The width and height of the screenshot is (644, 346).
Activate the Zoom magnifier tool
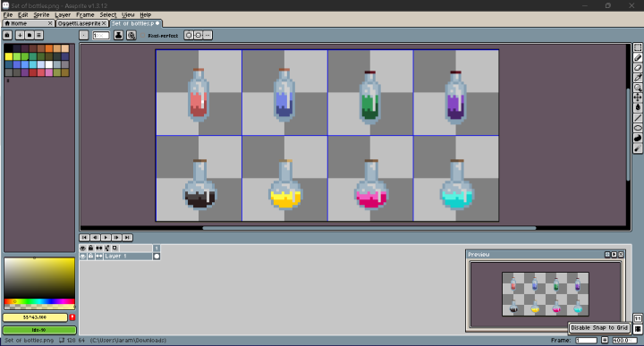638,88
